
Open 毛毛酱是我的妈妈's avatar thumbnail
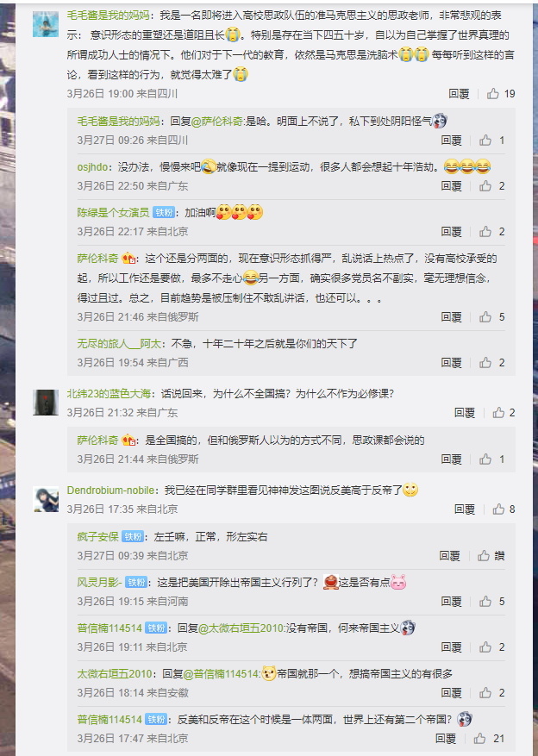[46, 24]
